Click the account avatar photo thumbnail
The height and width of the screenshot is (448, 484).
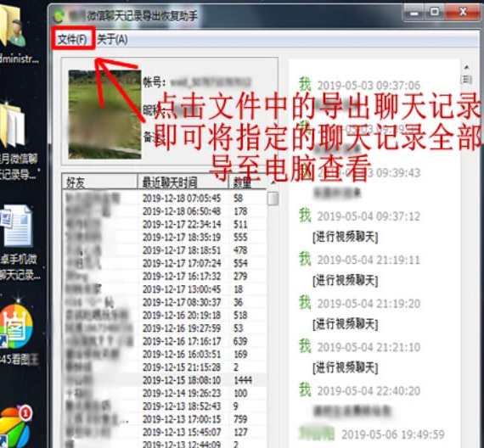[104, 115]
